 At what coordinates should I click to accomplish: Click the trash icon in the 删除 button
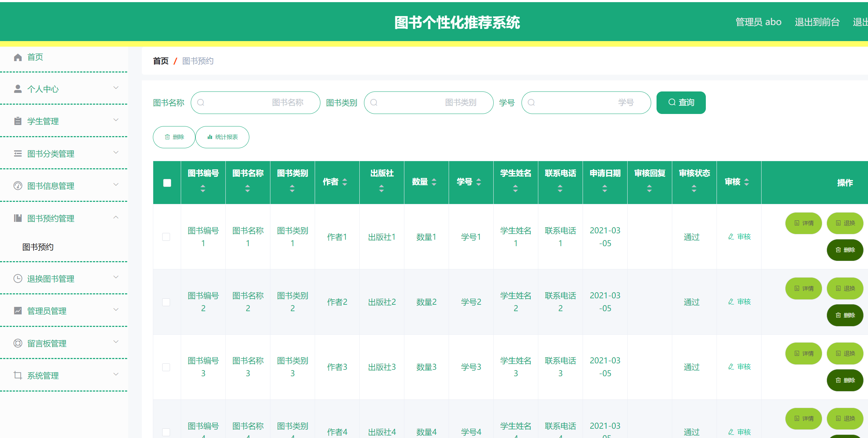click(x=168, y=137)
